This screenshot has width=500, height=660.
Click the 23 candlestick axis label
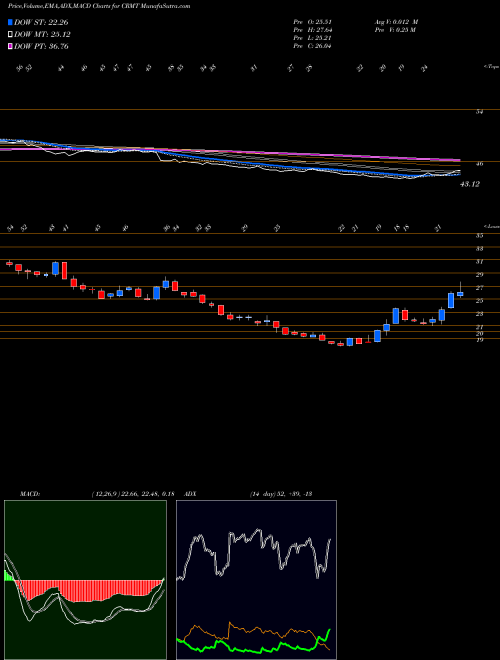coord(479,314)
